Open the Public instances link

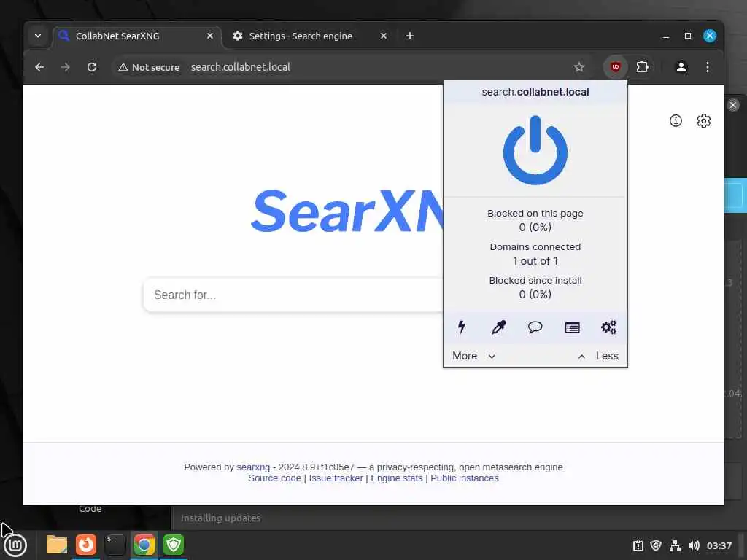click(x=465, y=478)
